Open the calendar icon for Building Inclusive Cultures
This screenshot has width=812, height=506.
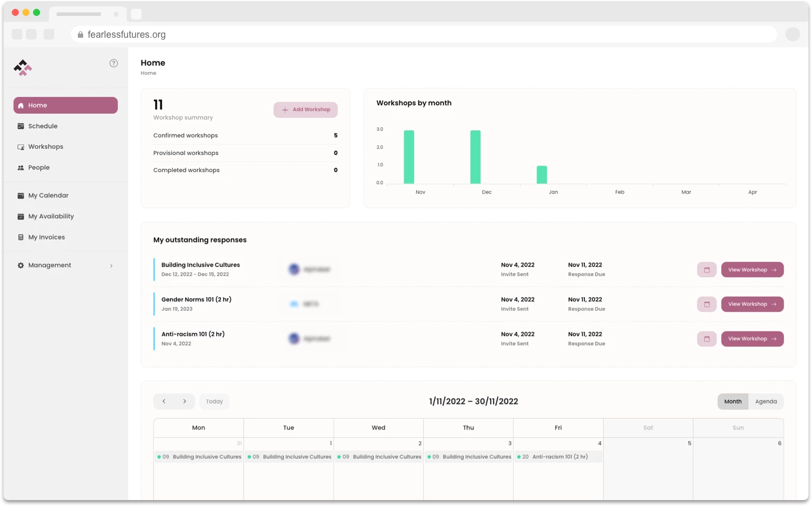[x=706, y=270]
